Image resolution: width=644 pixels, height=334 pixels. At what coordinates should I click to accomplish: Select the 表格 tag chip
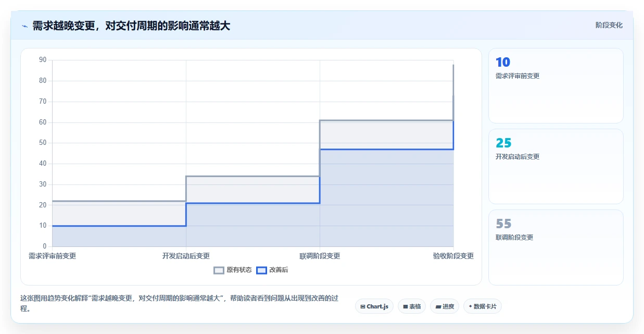pyautogui.click(x=412, y=306)
